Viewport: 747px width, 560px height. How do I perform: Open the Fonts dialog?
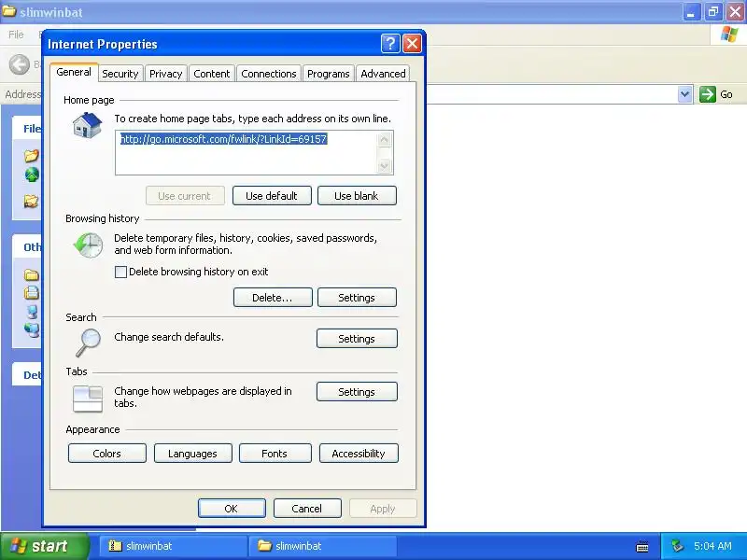click(x=275, y=454)
